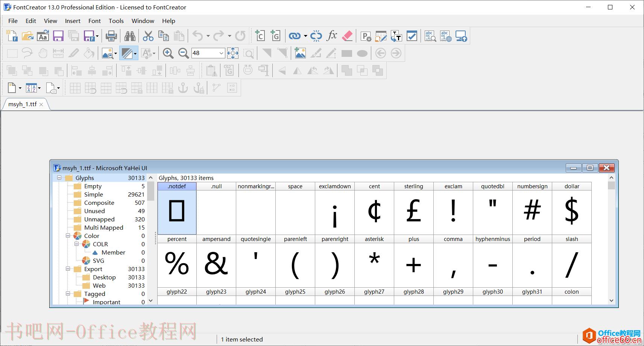
Task: Select the dollar glyph cell
Action: pos(572,208)
